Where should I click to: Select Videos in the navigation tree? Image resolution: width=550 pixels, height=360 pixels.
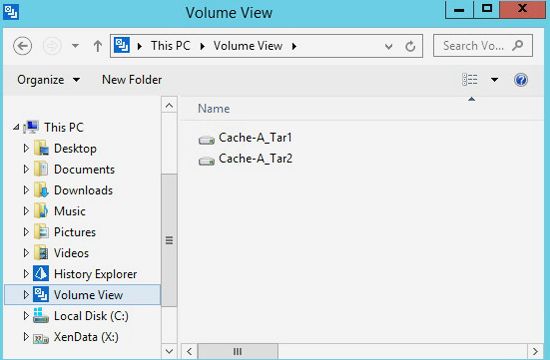point(71,253)
